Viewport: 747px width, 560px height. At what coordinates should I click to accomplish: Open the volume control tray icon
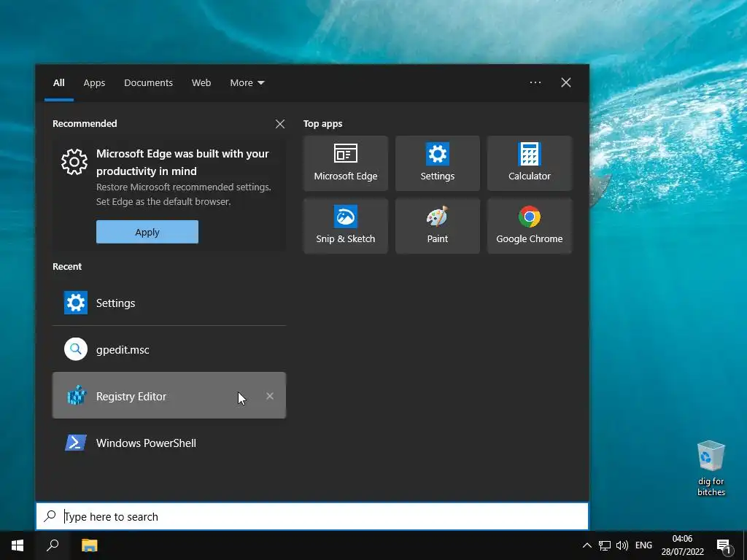tap(622, 545)
